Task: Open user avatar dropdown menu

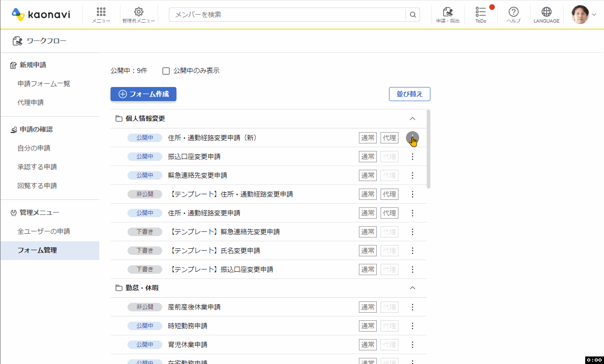Action: (583, 15)
